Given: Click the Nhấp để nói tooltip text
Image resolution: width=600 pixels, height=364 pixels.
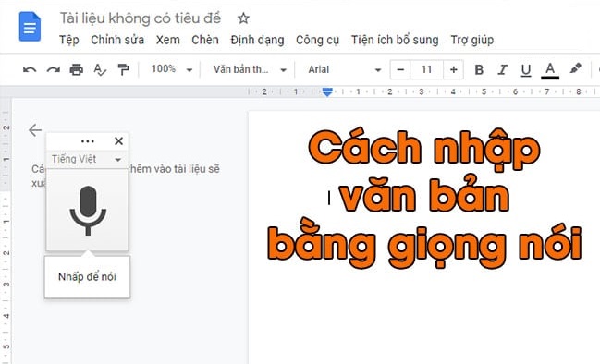Looking at the screenshot, I should click(x=87, y=277).
